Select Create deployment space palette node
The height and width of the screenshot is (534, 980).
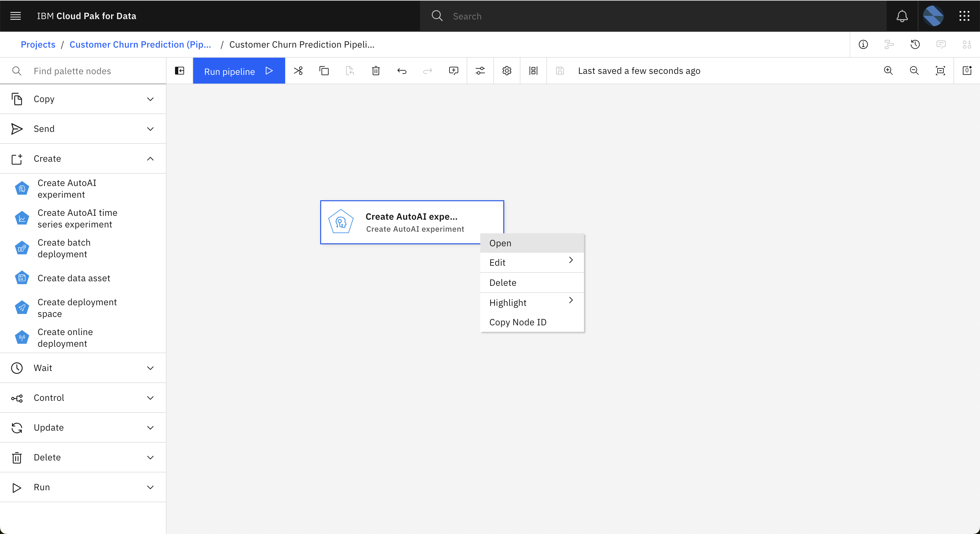[83, 308]
